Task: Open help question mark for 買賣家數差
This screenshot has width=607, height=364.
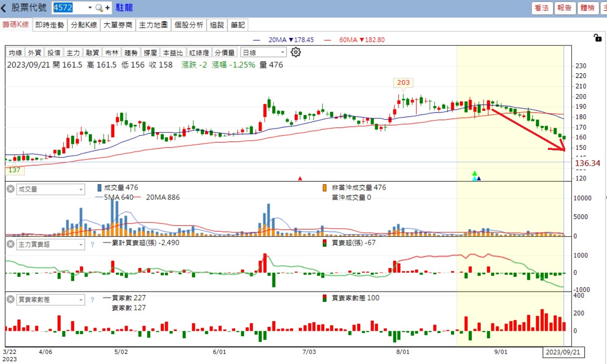Action: coord(92,299)
